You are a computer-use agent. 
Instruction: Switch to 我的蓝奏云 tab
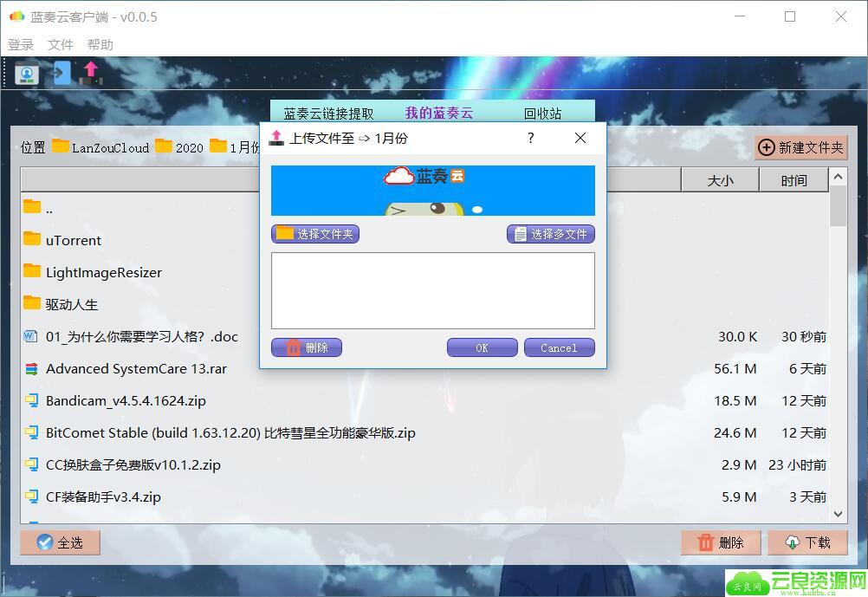click(439, 113)
